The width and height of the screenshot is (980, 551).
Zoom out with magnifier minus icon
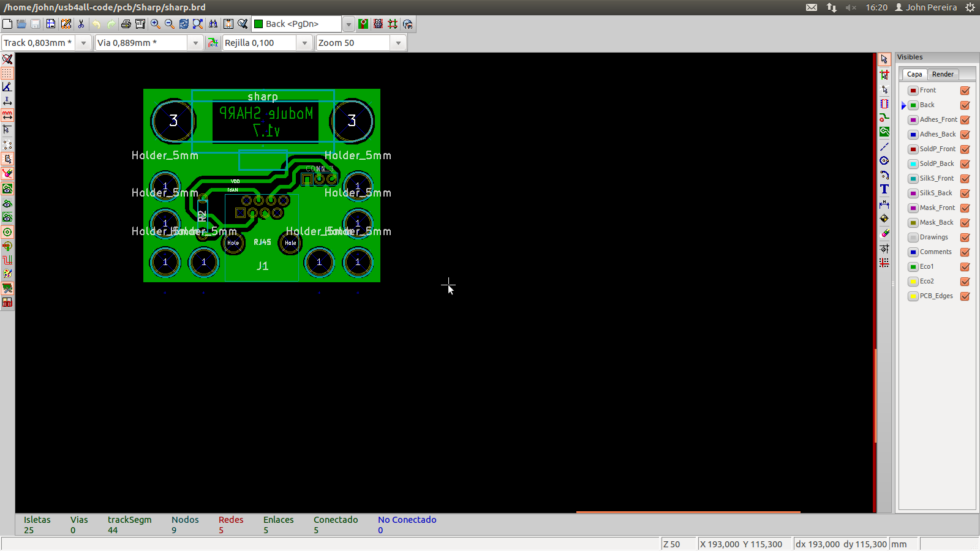coord(170,24)
